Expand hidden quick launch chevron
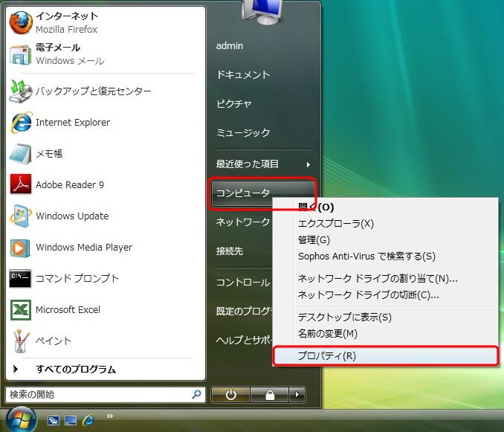504x432 pixels. coord(109,416)
